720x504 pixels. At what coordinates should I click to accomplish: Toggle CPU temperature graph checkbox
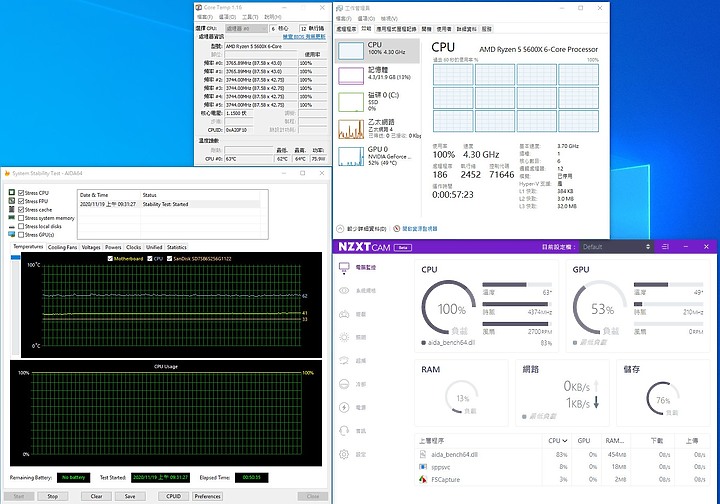150,258
